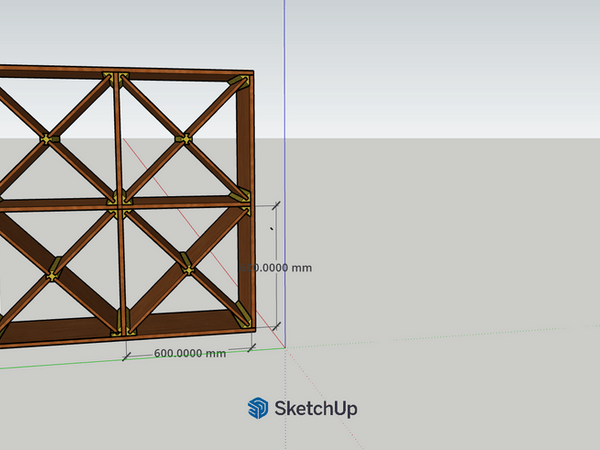Click the SketchUp wordmark text
The height and width of the screenshot is (450, 600).
[x=315, y=408]
